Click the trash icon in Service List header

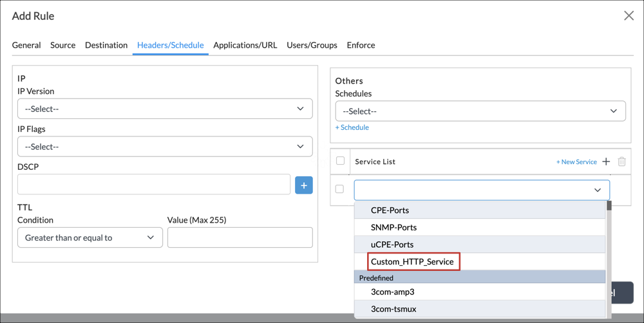point(622,161)
